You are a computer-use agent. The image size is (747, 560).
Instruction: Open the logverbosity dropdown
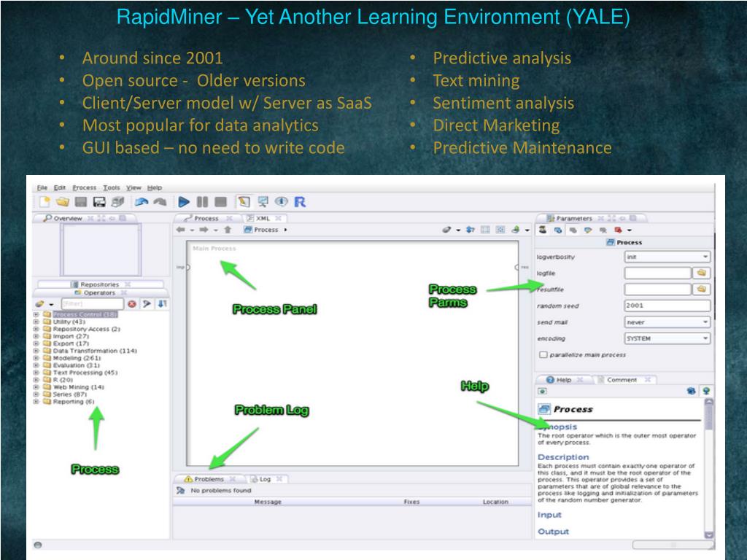click(x=667, y=257)
